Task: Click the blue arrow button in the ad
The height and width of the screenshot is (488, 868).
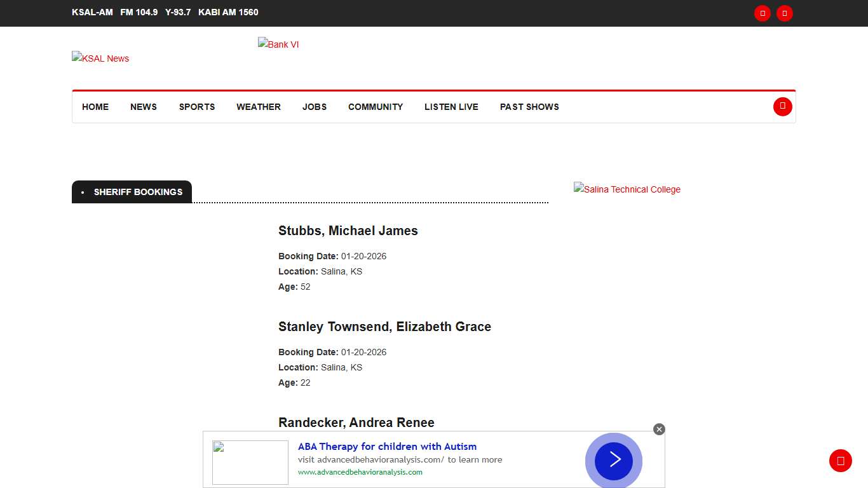Action: pyautogui.click(x=613, y=460)
